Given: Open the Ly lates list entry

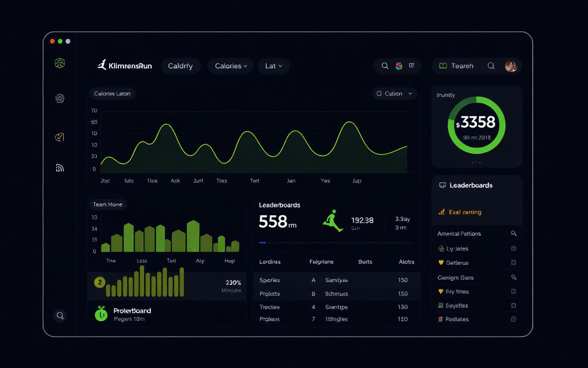Looking at the screenshot, I should coord(476,248).
